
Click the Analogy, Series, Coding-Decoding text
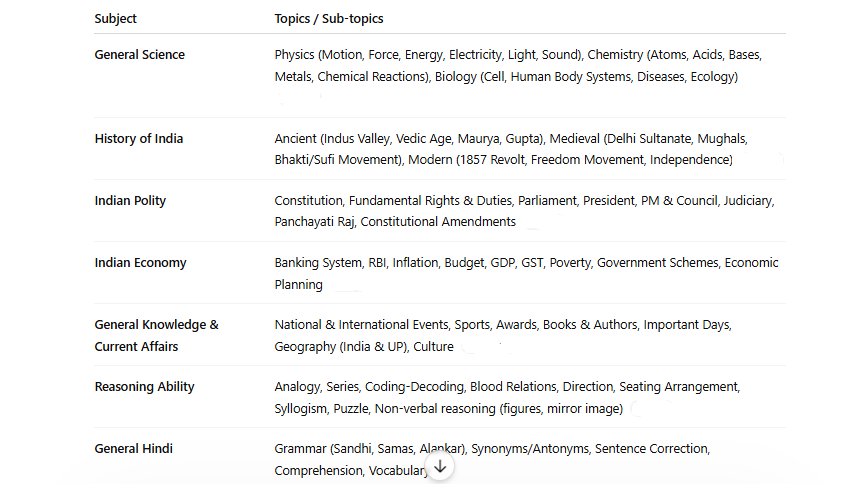click(369, 387)
